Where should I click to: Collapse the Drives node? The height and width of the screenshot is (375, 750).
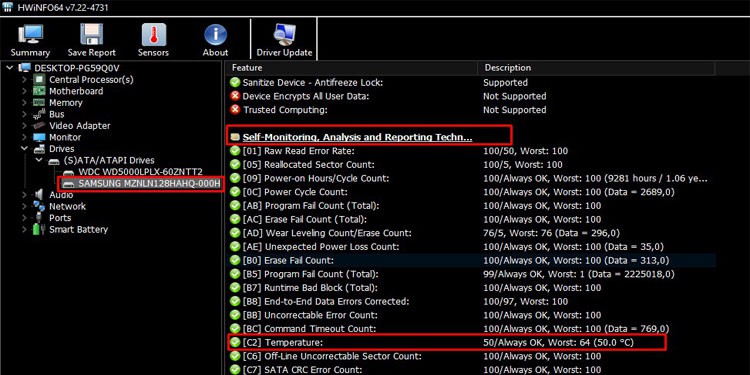coord(24,149)
